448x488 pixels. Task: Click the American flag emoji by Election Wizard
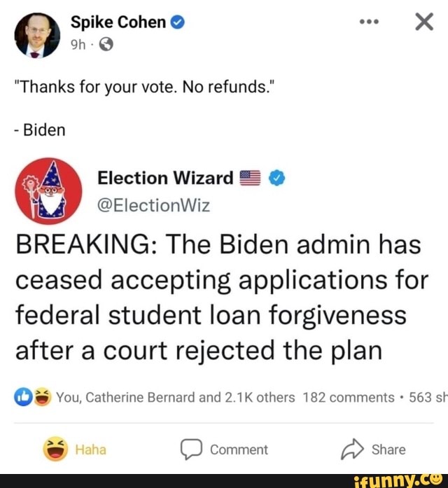pos(250,178)
